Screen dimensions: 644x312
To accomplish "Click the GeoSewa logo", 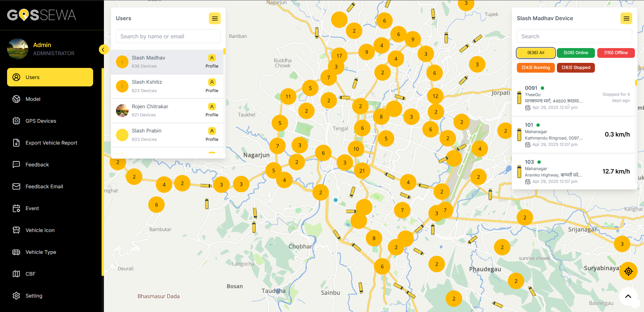I will point(42,15).
